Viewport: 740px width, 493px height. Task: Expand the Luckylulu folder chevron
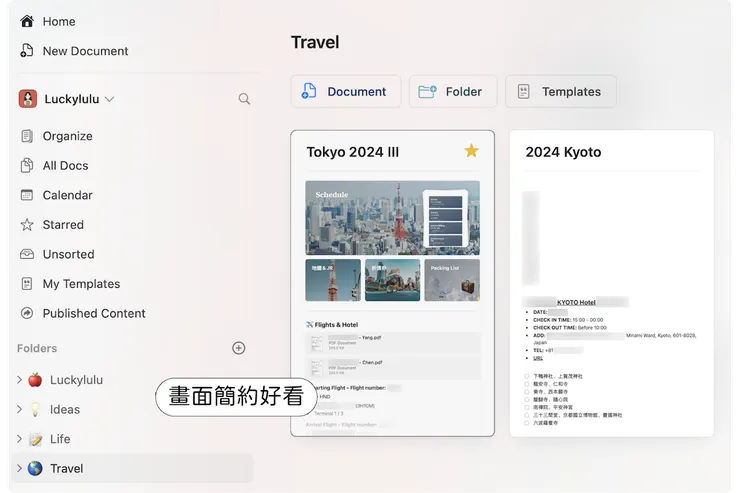click(19, 380)
